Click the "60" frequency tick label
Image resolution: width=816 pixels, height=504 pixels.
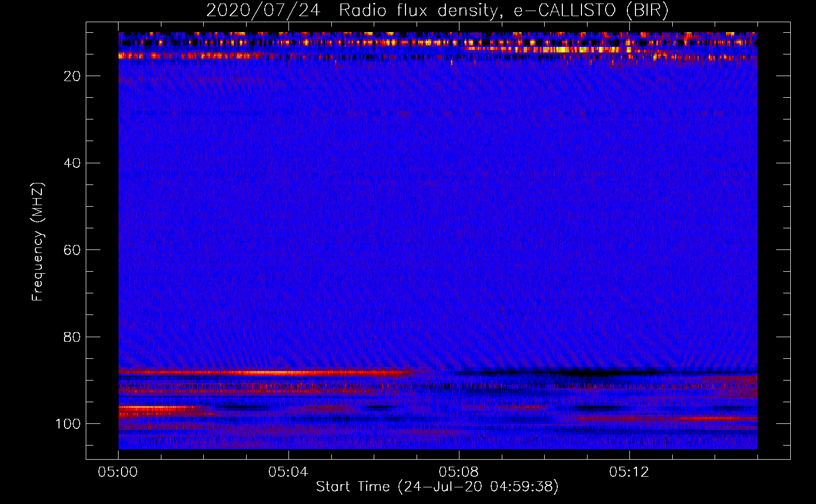click(73, 250)
